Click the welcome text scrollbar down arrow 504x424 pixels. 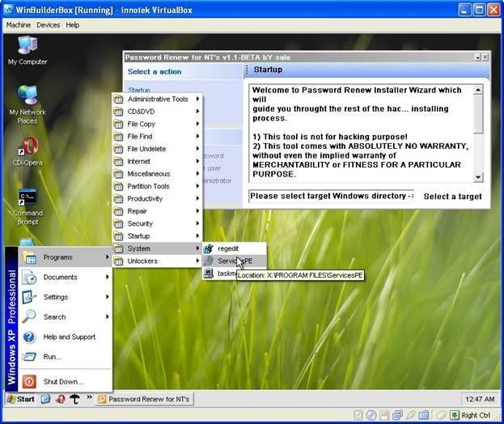[478, 177]
